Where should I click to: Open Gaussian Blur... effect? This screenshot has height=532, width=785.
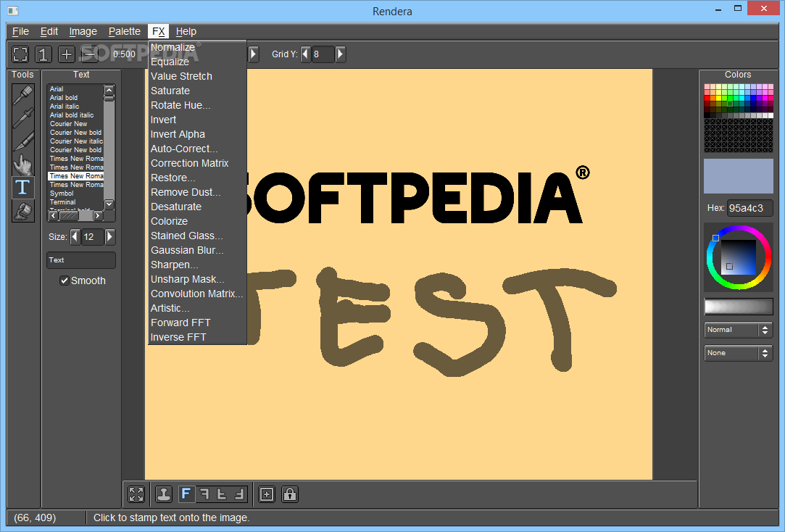point(197,251)
